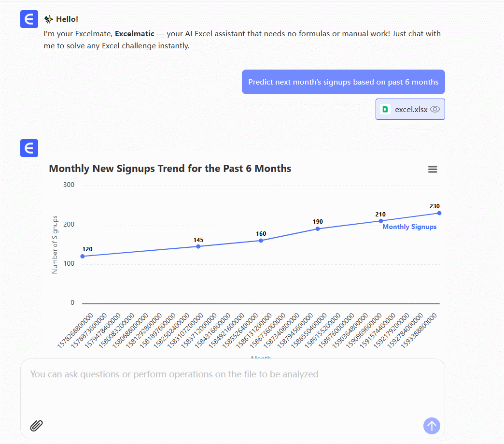Click the sparkle icon next to Hello
Viewport: 504px width, 444px height.
[x=48, y=19]
